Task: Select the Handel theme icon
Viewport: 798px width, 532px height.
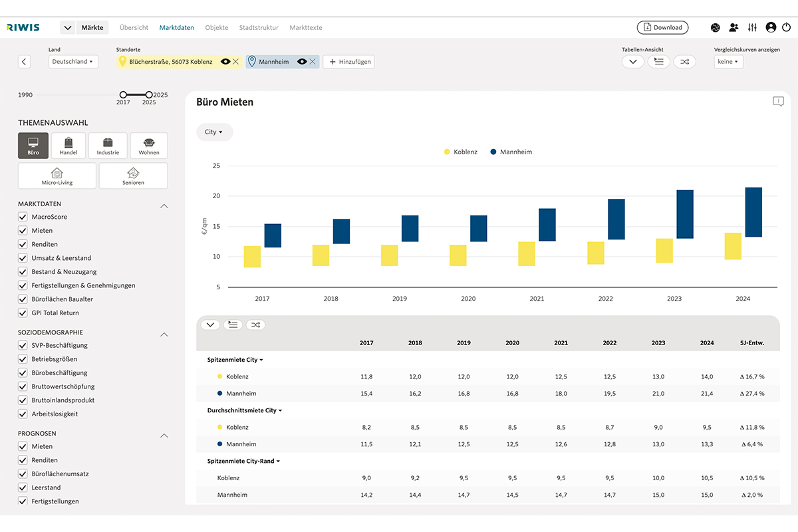Action: [68, 146]
